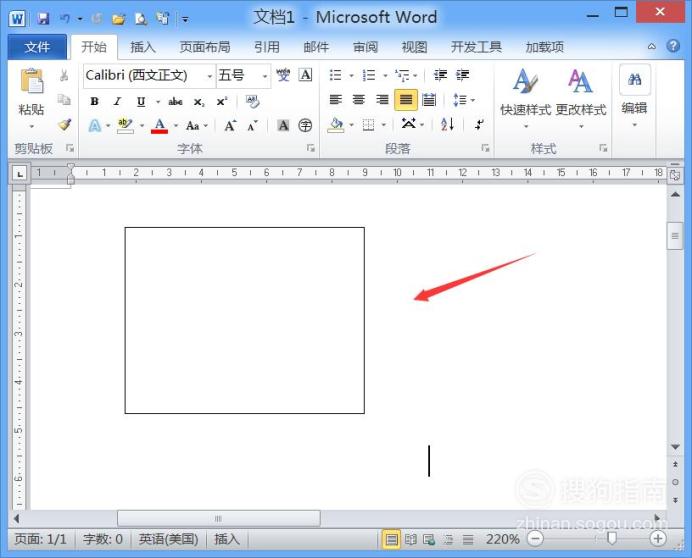Viewport: 692px width, 558px height.
Task: Apply Text Highlight Color marker
Action: point(125,126)
